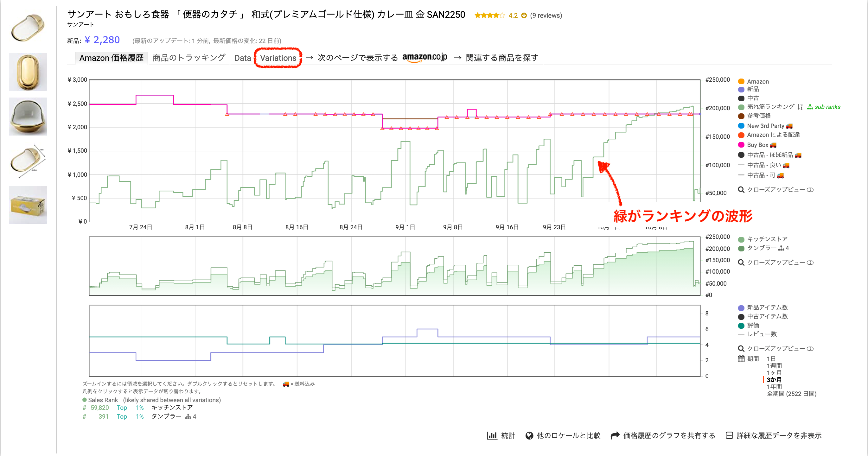The width and height of the screenshot is (868, 456).
Task: Select the 1ヶ月 period option
Action: 774,373
